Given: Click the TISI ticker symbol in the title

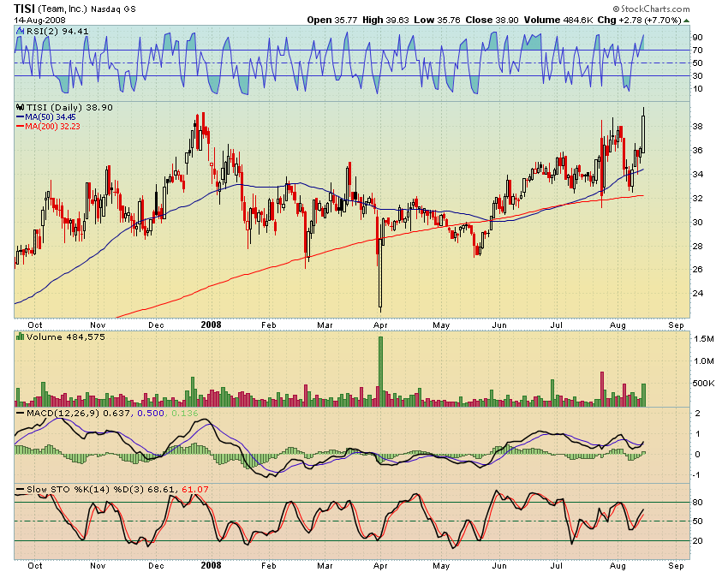Looking at the screenshot, I should coord(24,9).
